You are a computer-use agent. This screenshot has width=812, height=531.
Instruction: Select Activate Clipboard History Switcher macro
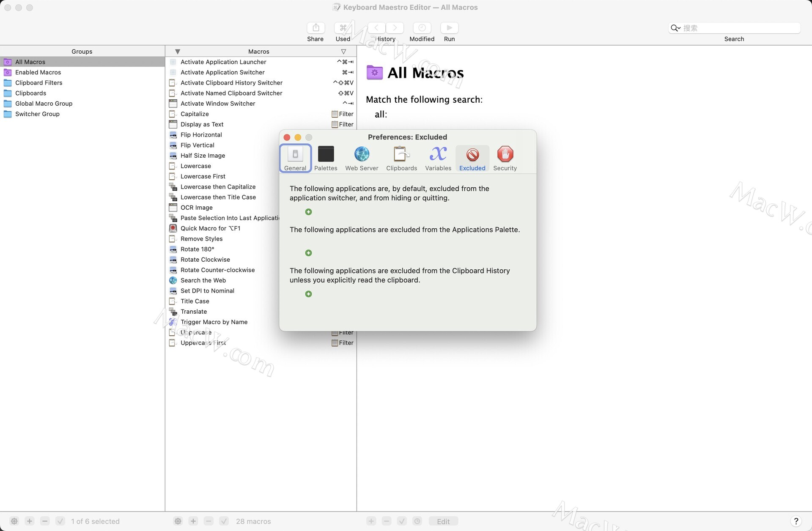tap(261, 83)
